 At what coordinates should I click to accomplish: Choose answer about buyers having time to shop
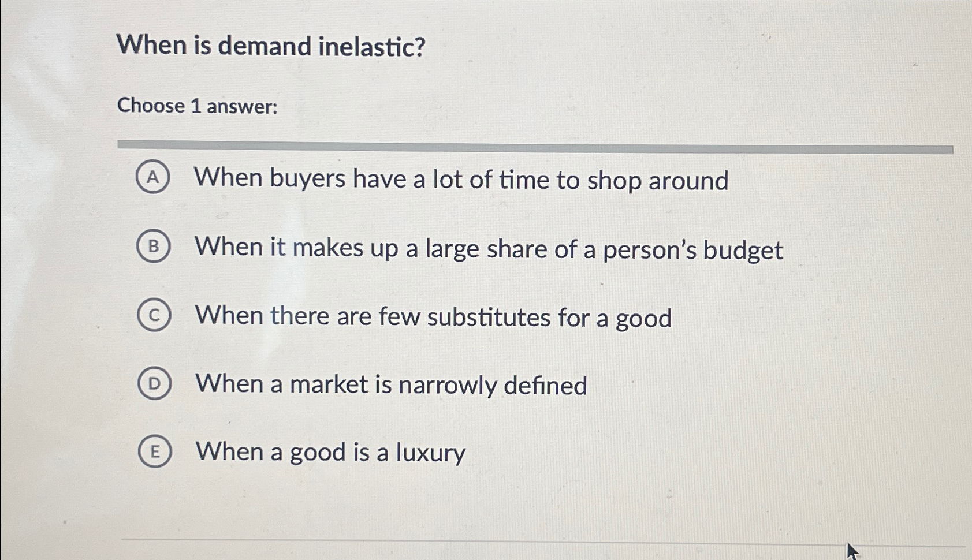tap(461, 180)
